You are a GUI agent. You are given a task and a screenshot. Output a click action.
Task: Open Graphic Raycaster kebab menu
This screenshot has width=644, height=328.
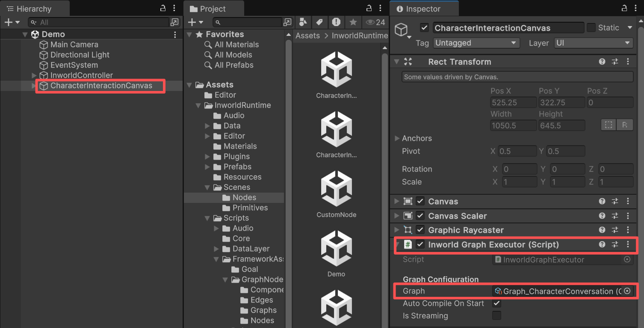[628, 230]
